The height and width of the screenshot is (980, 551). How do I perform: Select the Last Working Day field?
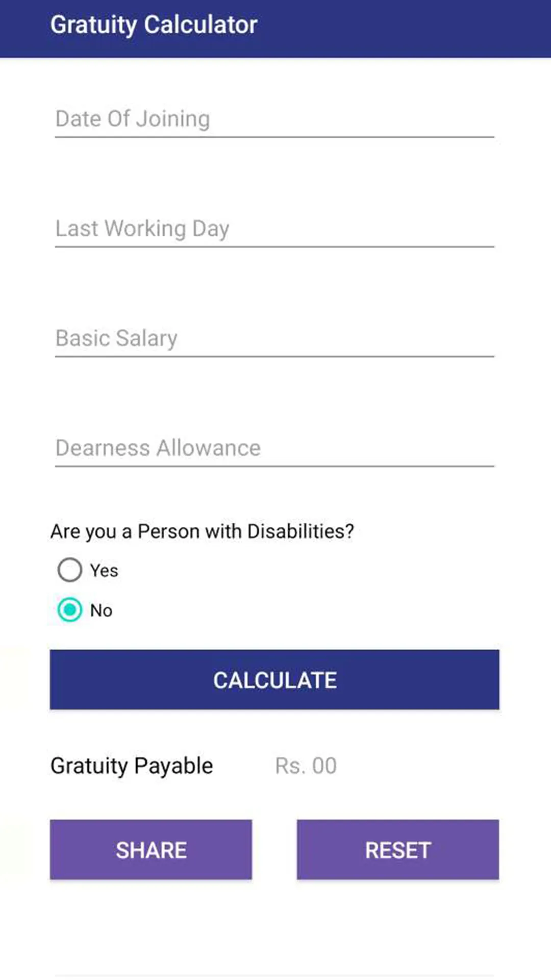click(274, 229)
